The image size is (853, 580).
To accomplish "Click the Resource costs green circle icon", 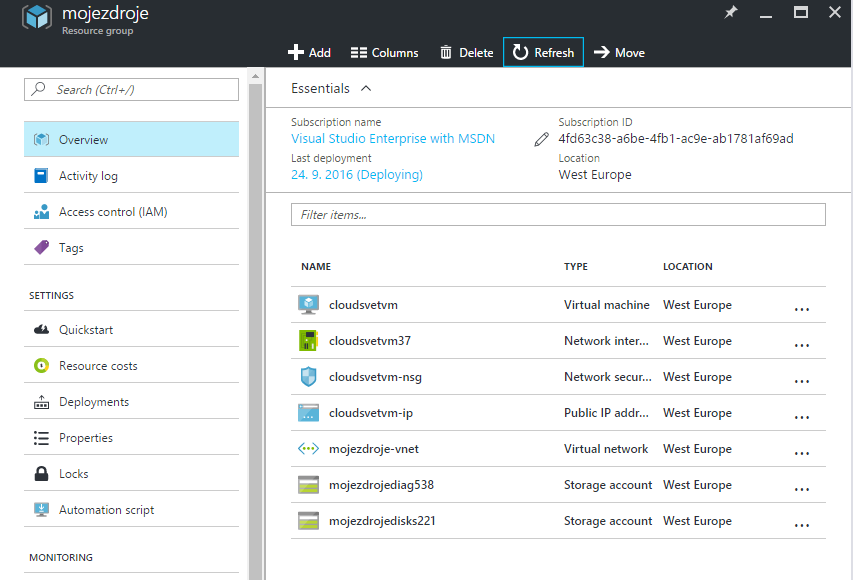I will [x=41, y=365].
